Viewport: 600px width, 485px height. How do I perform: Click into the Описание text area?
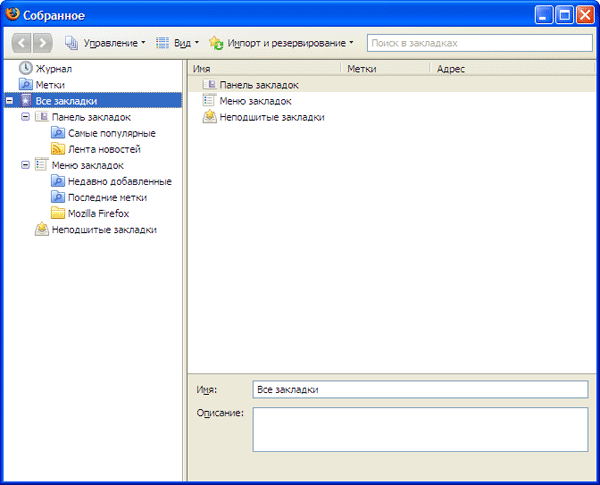pos(420,429)
